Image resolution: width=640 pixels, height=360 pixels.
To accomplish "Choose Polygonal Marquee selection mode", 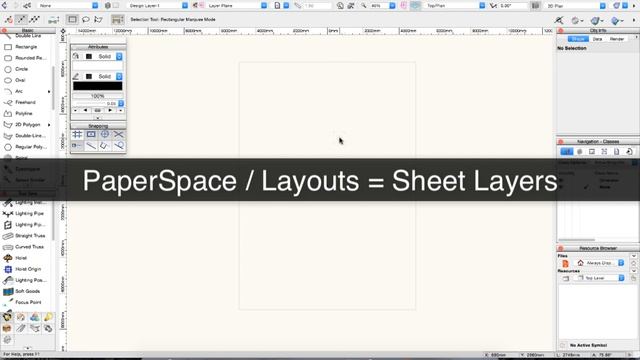I will tap(98, 19).
